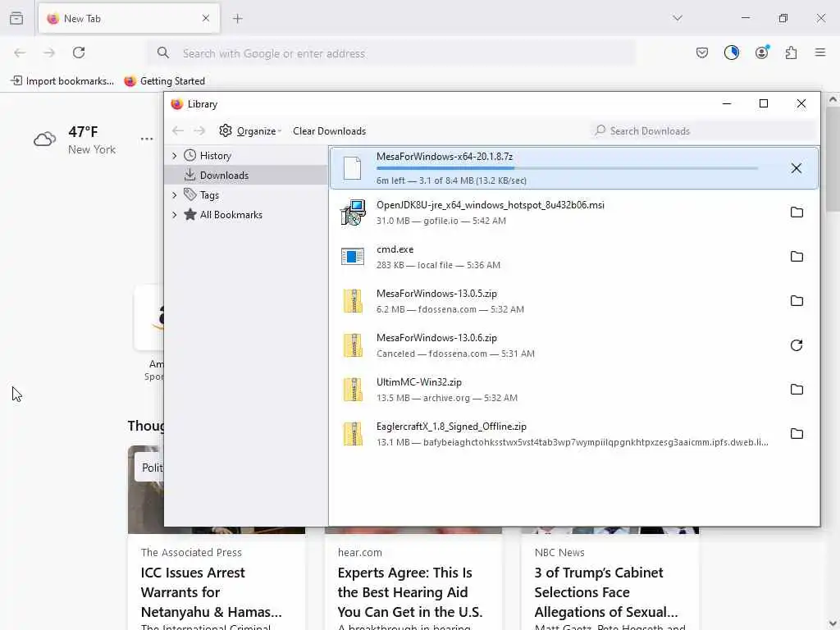Image resolution: width=840 pixels, height=630 pixels.
Task: Minimize the Library window
Action: (x=727, y=104)
